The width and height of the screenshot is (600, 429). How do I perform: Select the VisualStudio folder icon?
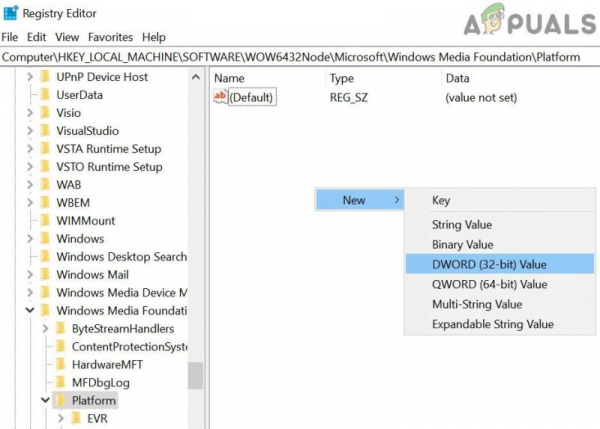click(45, 130)
